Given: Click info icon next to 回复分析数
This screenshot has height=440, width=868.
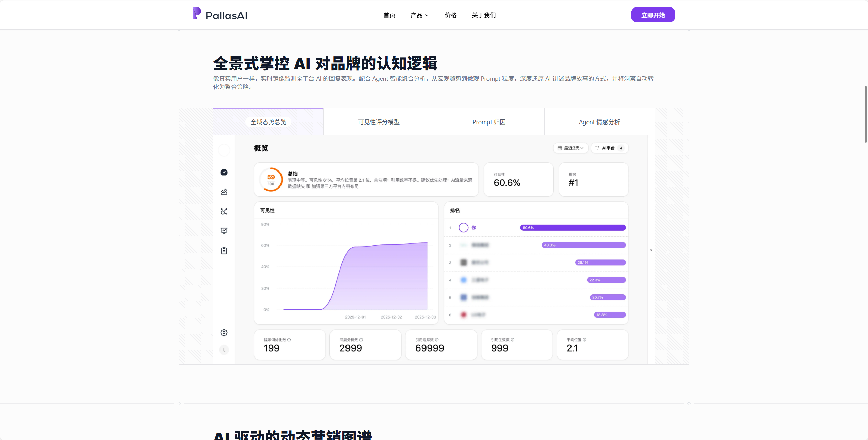Looking at the screenshot, I should point(361,340).
